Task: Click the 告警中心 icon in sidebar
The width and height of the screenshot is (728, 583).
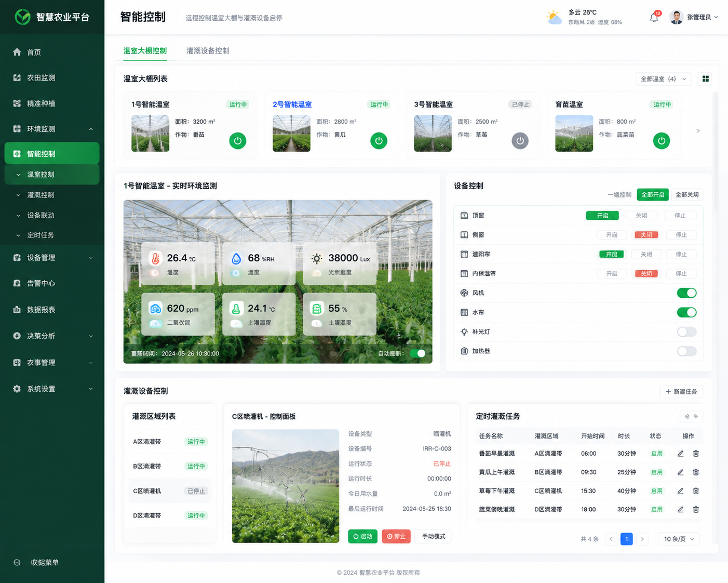Action: 17,283
